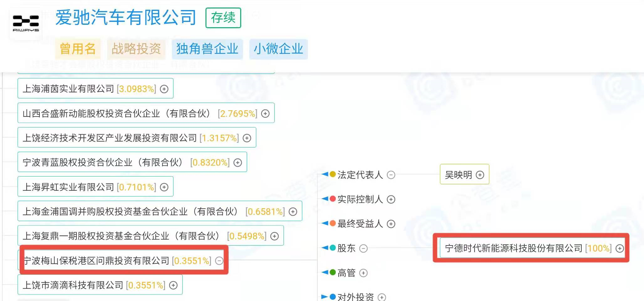
Task: Collapse the 股东 branch
Action: coord(363,248)
